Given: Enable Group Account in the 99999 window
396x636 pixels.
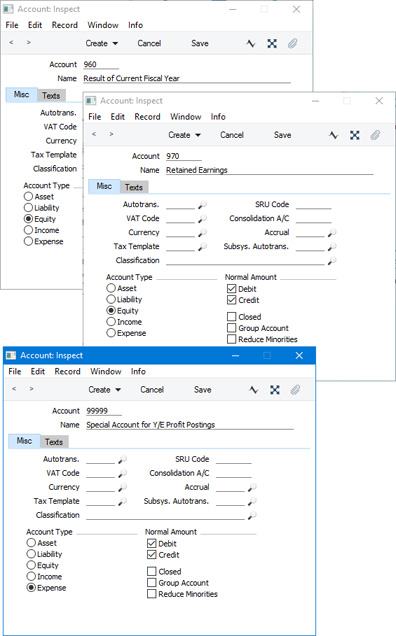Looking at the screenshot, I should coord(152,583).
